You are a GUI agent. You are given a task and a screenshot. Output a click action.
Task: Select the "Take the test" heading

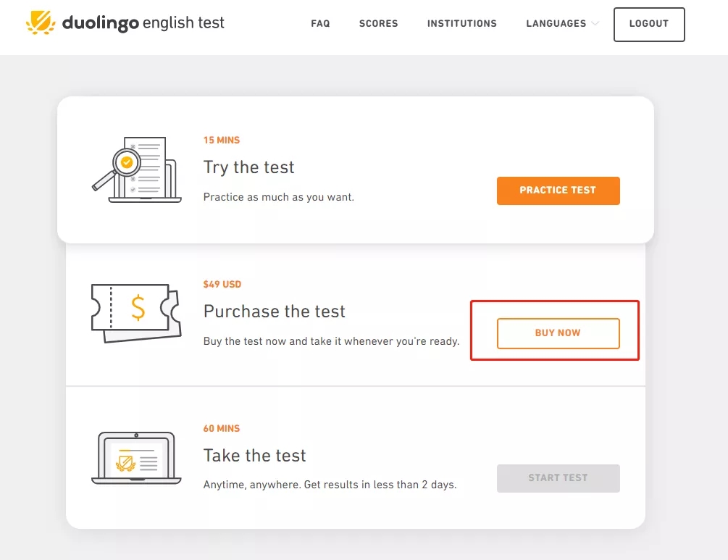[254, 456]
